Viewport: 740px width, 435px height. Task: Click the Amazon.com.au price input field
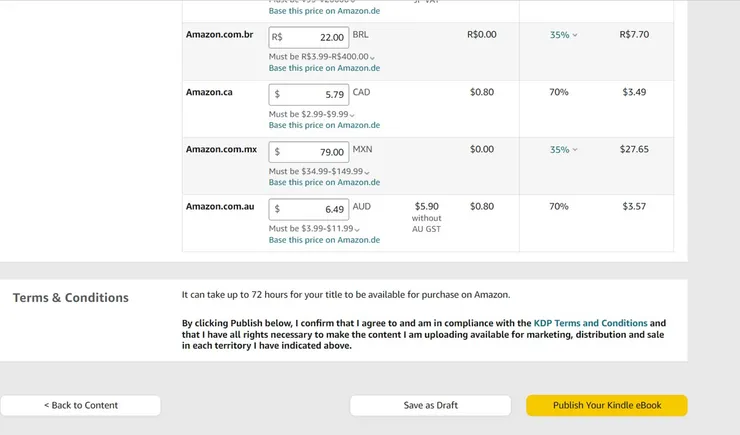click(x=309, y=209)
